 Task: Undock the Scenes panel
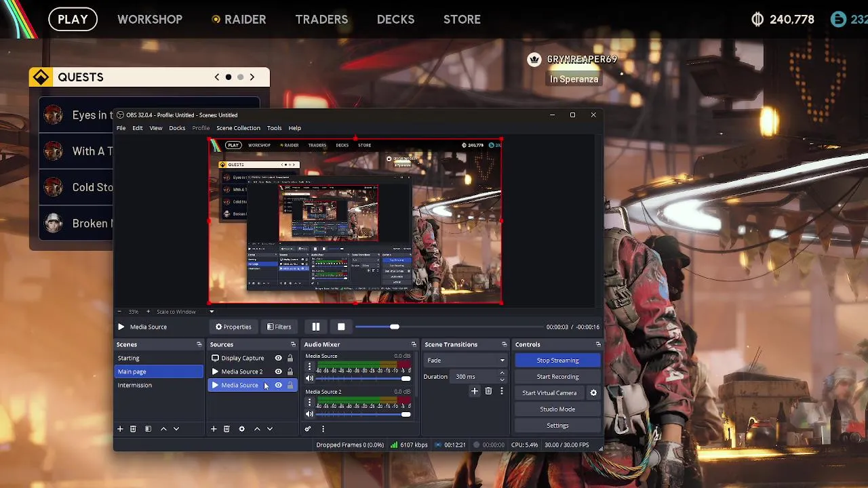pos(199,344)
